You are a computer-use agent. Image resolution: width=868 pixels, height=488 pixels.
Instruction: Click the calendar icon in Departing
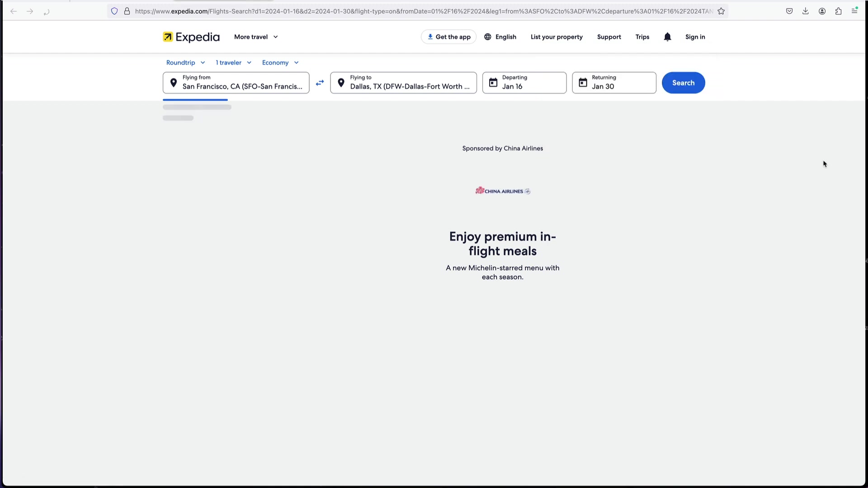click(x=493, y=83)
